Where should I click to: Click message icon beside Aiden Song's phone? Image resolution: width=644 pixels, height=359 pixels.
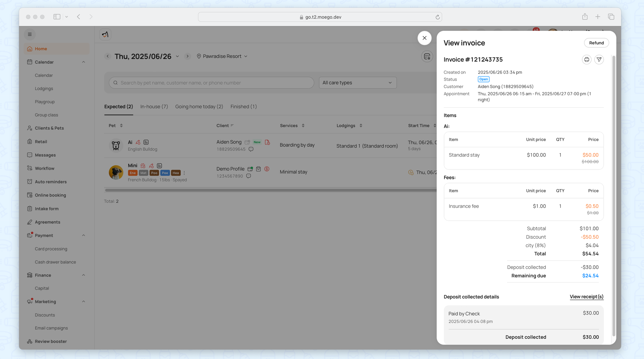251,149
